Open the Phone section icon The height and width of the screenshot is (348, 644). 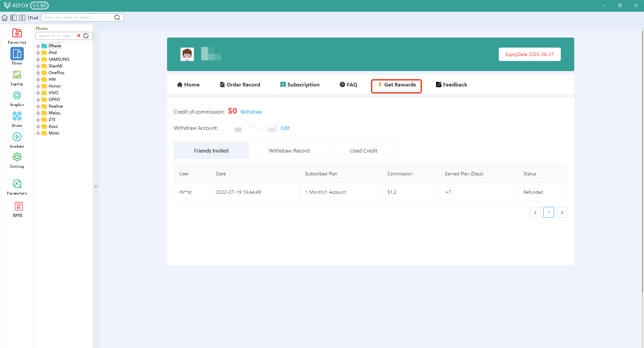[17, 54]
